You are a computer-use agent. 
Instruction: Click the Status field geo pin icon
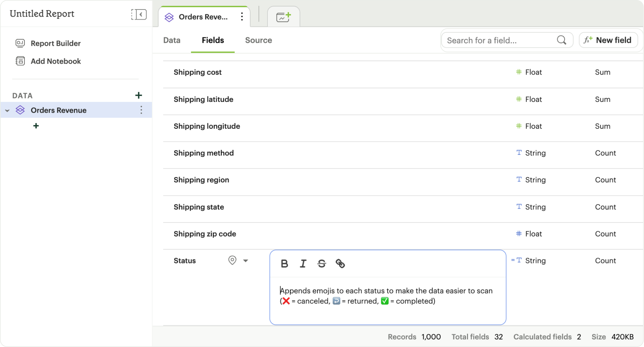(232, 260)
